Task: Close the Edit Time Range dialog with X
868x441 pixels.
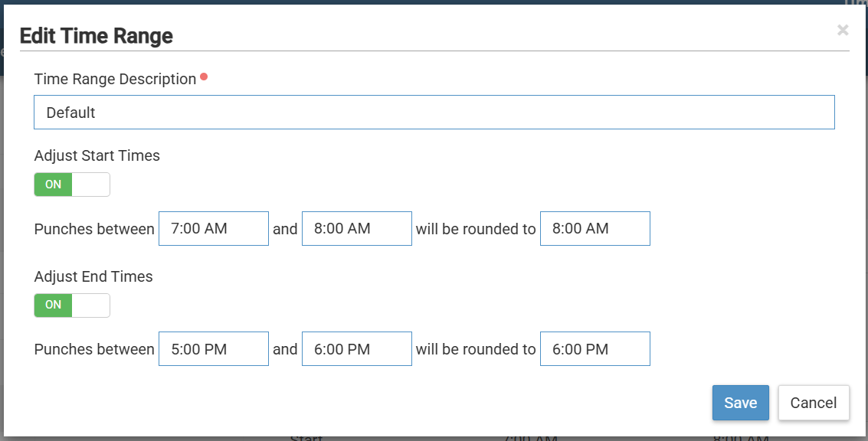Action: [x=843, y=30]
